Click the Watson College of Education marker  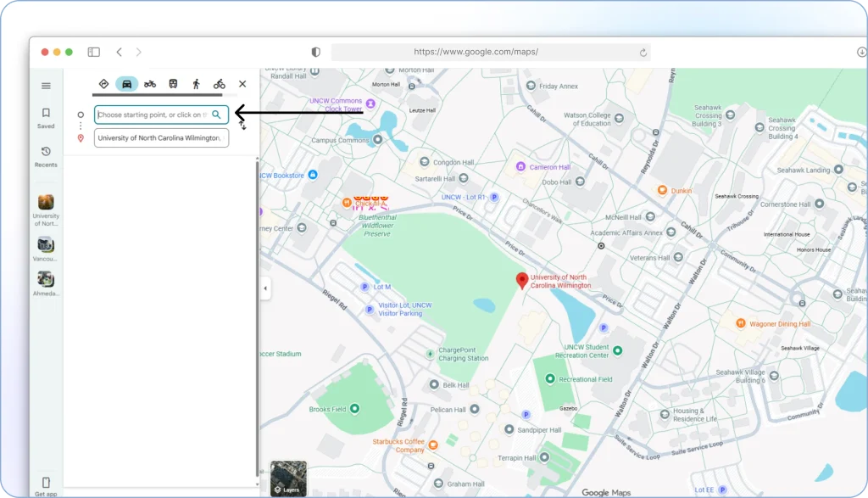pyautogui.click(x=619, y=118)
